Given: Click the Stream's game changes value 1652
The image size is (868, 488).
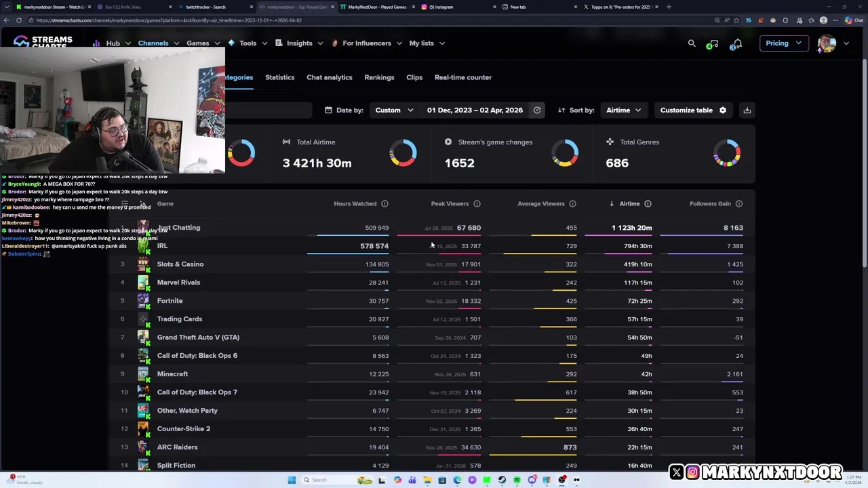Looking at the screenshot, I should click(x=459, y=163).
